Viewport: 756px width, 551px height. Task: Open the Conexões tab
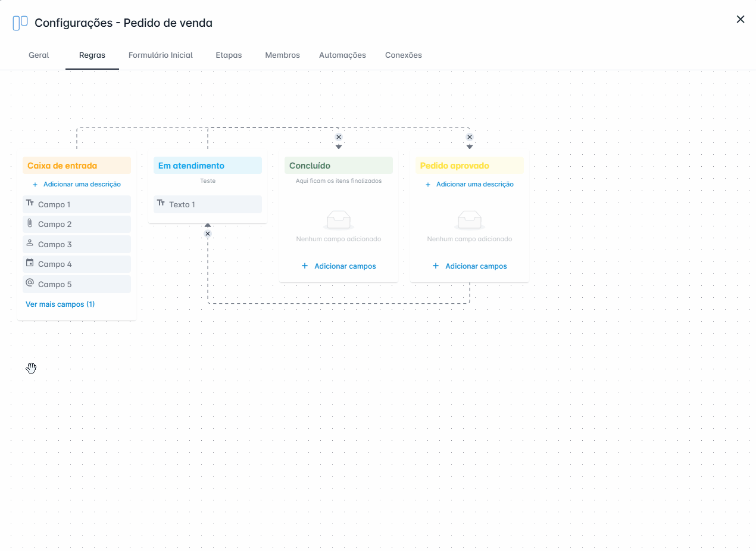pyautogui.click(x=404, y=55)
